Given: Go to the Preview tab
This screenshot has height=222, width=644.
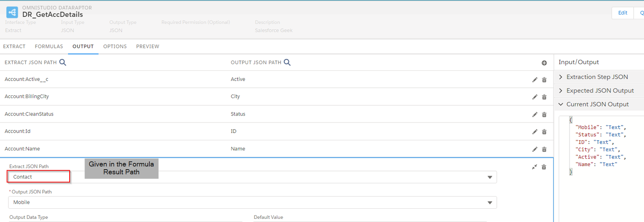Looking at the screenshot, I should click(x=147, y=46).
